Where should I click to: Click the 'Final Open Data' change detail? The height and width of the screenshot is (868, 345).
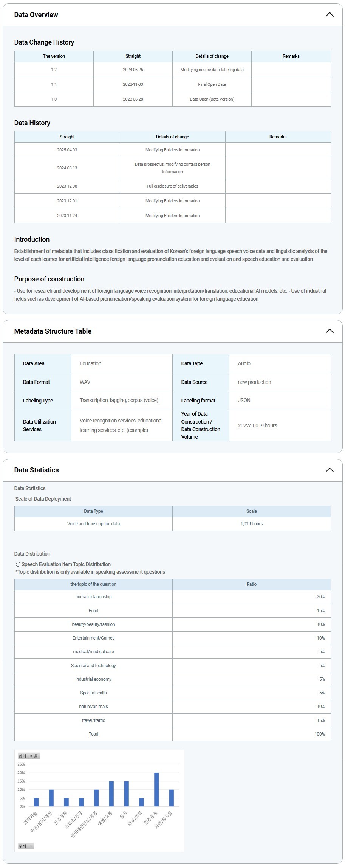coord(212,84)
